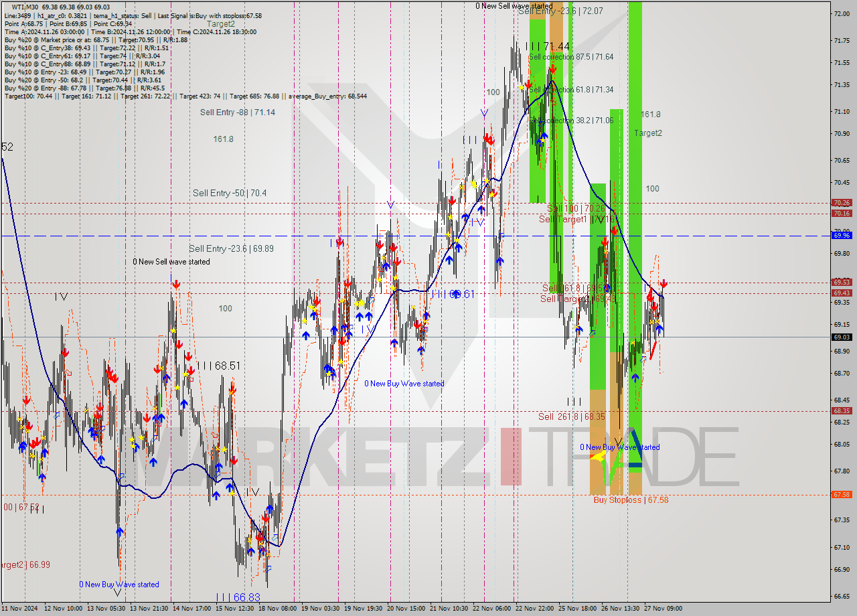Select the 'I I I 66.83' wave label
The height and width of the screenshot is (616, 857).
238,597
